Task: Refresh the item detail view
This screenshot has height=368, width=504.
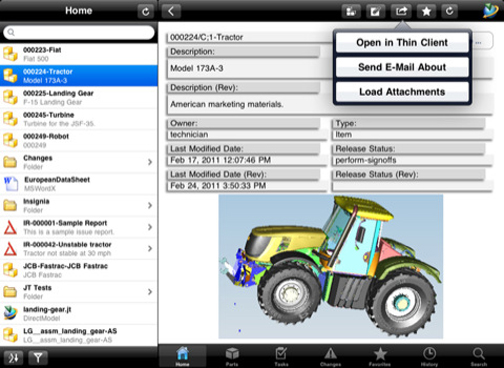Action: click(449, 11)
